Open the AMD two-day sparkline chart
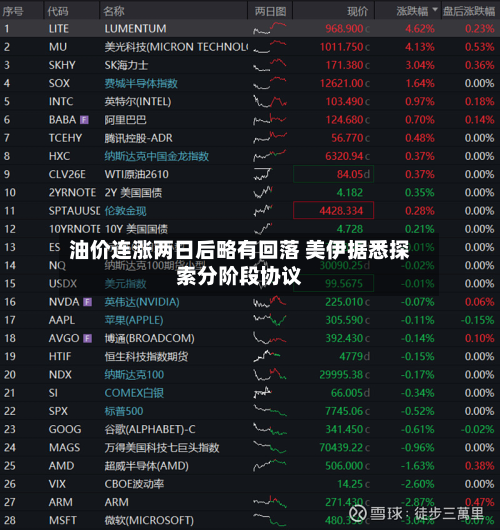Image resolution: width=500 pixels, height=530 pixels. coord(270,465)
